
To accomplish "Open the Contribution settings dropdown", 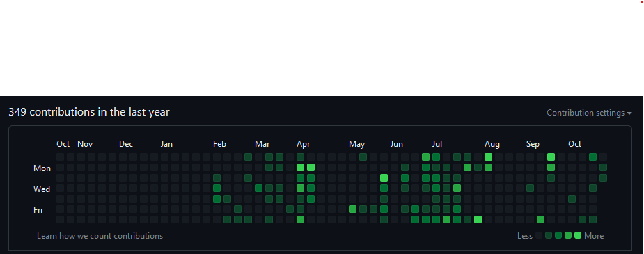I will 589,113.
